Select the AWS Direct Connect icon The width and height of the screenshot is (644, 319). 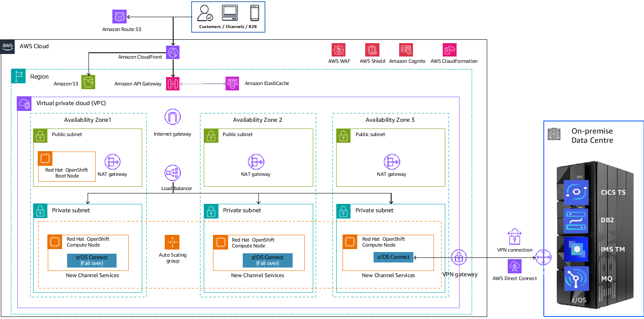[x=515, y=266]
